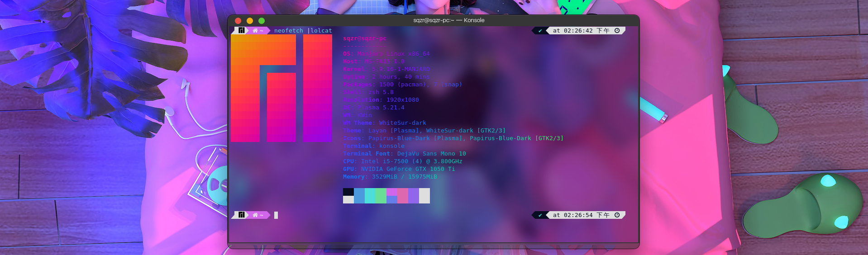Click the WM Theme: WhiteSur-dark line
The width and height of the screenshot is (868, 255).
click(385, 123)
